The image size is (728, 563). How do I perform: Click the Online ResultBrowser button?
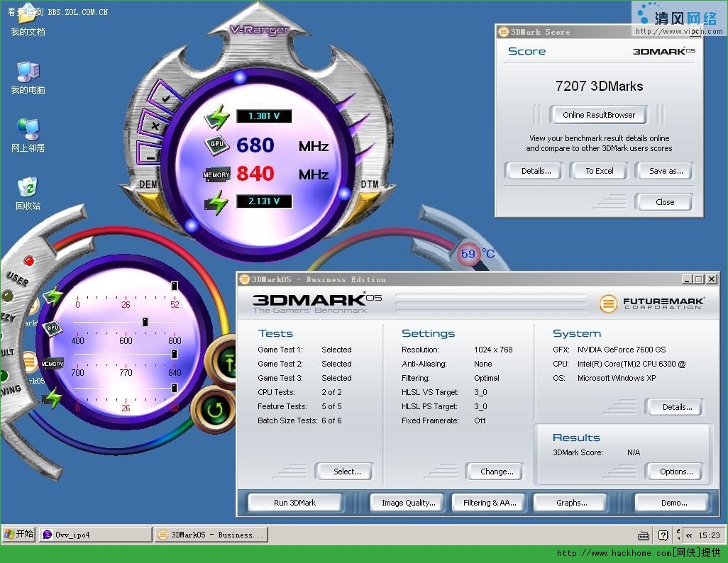point(598,115)
